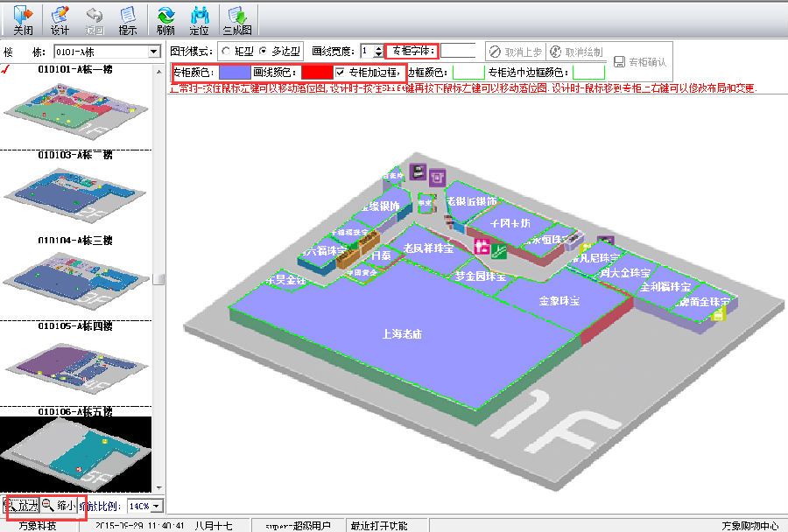
Task: Click the 画线宽度 value field
Action: [x=368, y=52]
